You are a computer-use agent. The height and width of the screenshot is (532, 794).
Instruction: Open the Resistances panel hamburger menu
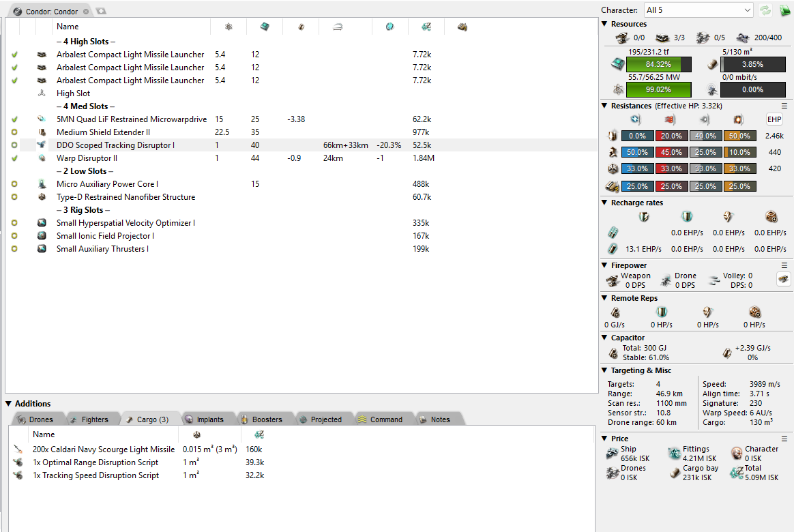click(784, 106)
